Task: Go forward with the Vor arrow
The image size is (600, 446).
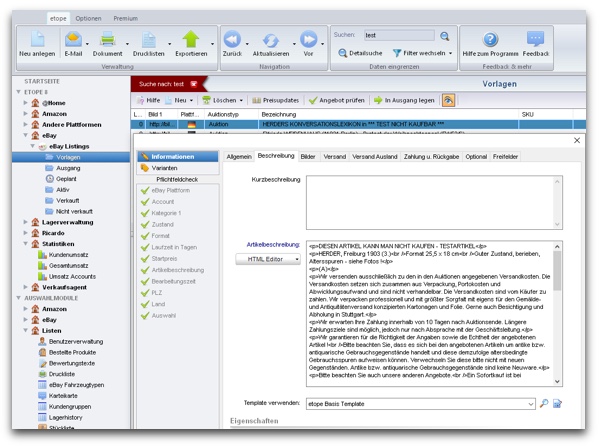Action: tap(308, 39)
